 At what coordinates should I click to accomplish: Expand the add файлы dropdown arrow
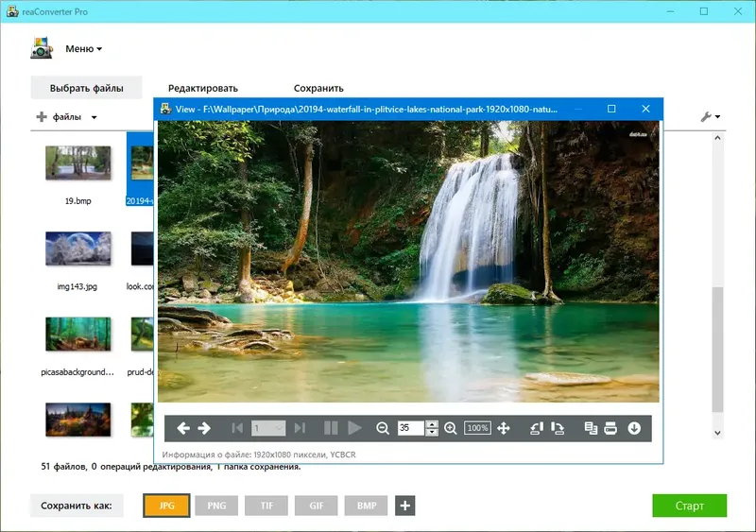(94, 117)
